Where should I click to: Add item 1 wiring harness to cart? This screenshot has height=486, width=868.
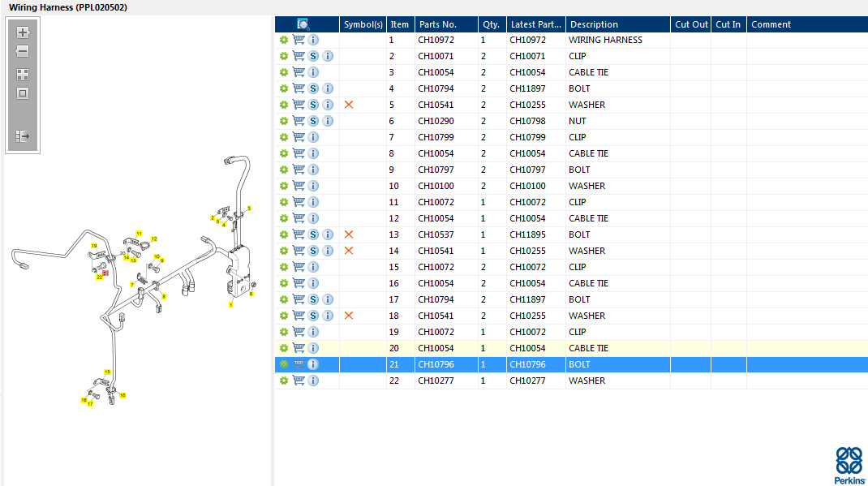[299, 40]
